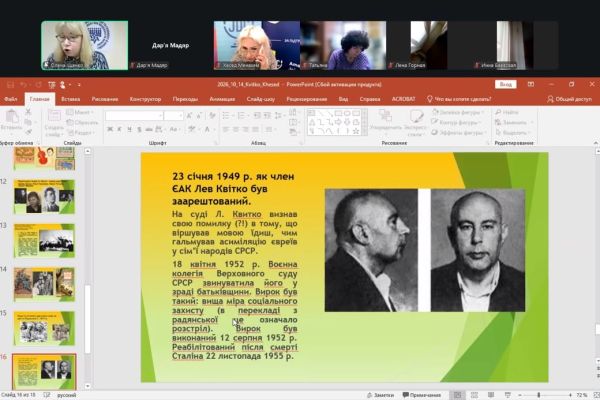Open the Макет layout dropdown
The image size is (600, 400).
pyautogui.click(x=80, y=112)
